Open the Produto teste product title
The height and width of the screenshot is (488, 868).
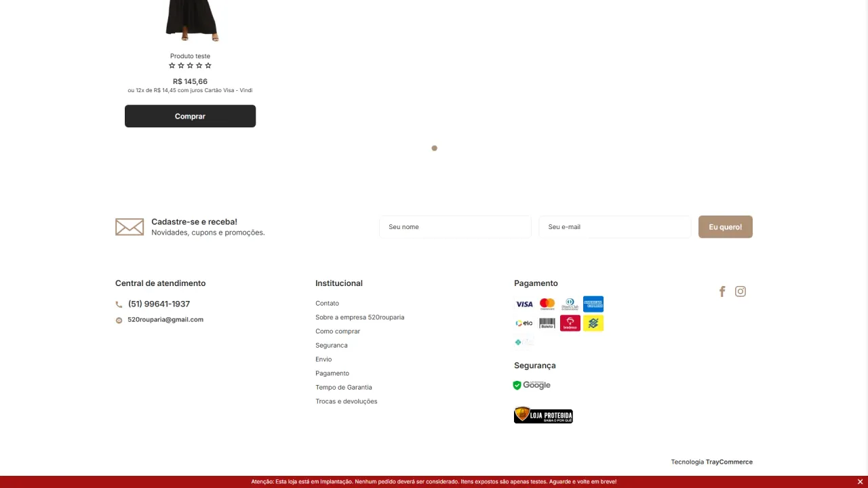coord(190,56)
